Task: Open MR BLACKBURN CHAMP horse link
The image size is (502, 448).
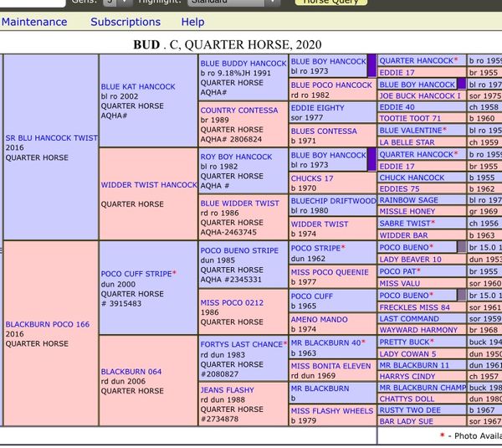Action: click(423, 388)
